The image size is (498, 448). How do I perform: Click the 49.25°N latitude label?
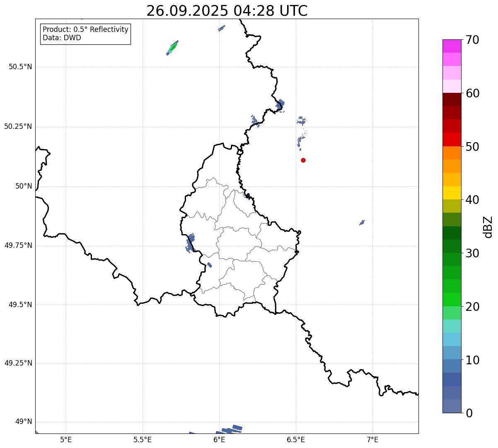18,363
